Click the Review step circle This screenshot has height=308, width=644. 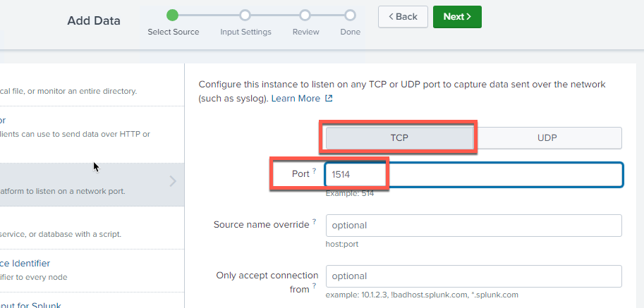point(305,15)
